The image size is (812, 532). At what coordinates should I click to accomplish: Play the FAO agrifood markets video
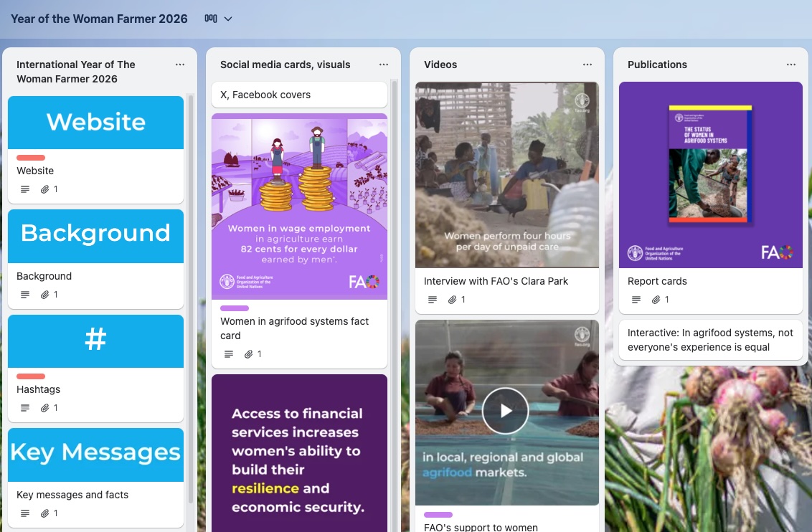(506, 411)
